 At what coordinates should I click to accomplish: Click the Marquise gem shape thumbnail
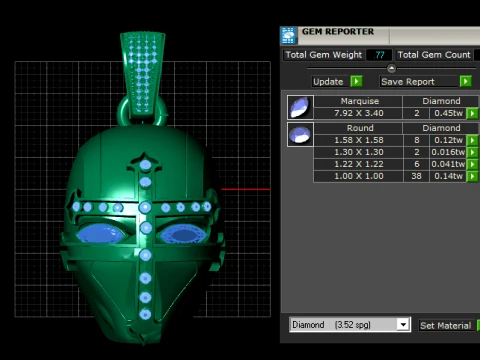point(300,107)
